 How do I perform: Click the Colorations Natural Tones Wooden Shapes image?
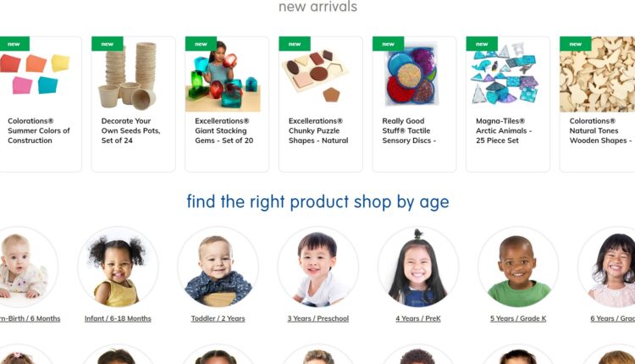pos(598,74)
